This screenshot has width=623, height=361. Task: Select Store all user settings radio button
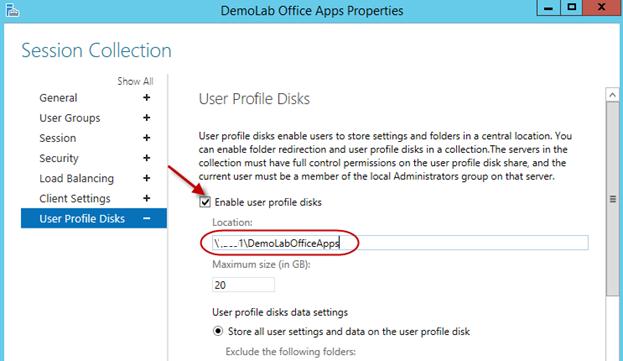point(218,331)
